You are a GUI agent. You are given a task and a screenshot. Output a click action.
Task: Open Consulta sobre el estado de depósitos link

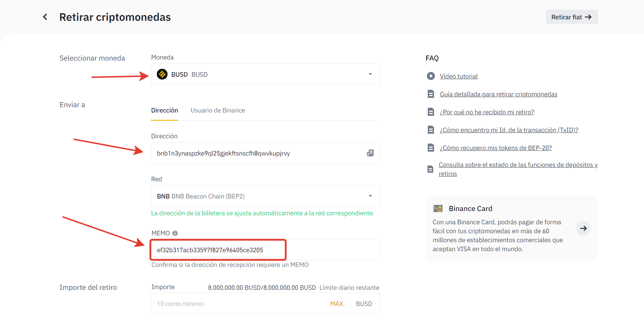518,169
